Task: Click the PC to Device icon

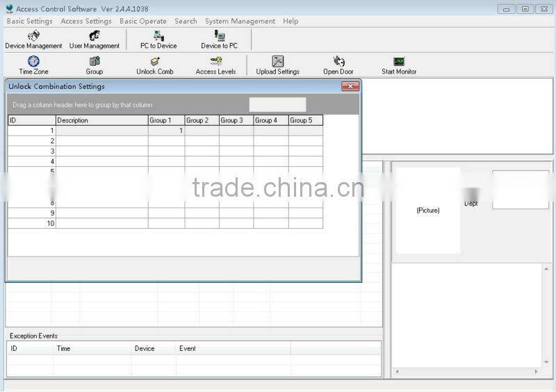Action: click(158, 40)
